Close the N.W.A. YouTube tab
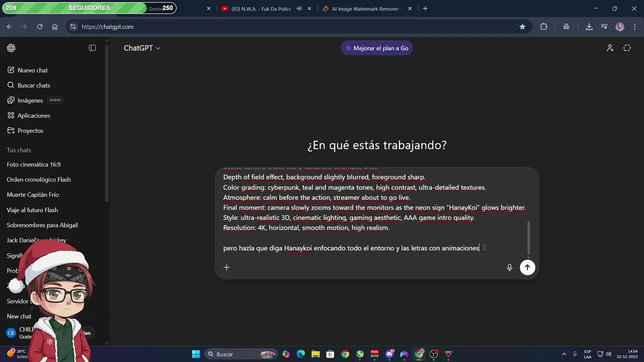This screenshot has height=362, width=644. coord(309,9)
